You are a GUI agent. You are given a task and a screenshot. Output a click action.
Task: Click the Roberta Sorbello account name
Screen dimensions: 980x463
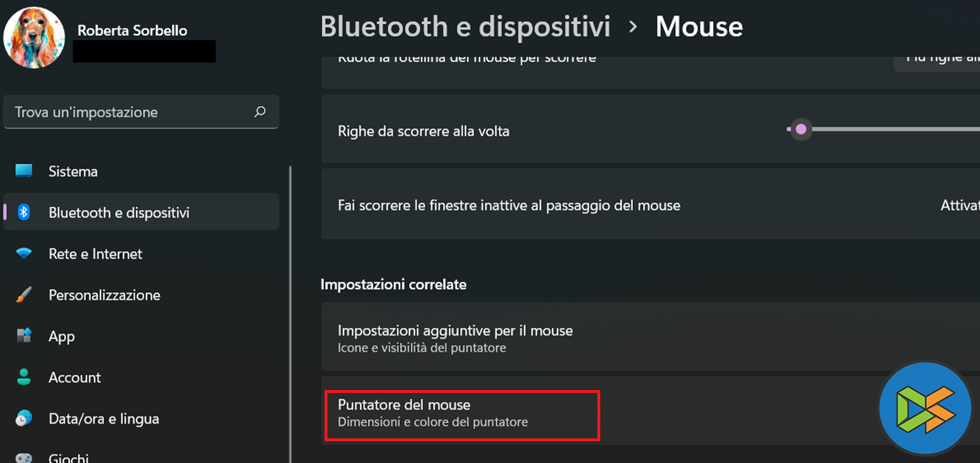click(132, 30)
